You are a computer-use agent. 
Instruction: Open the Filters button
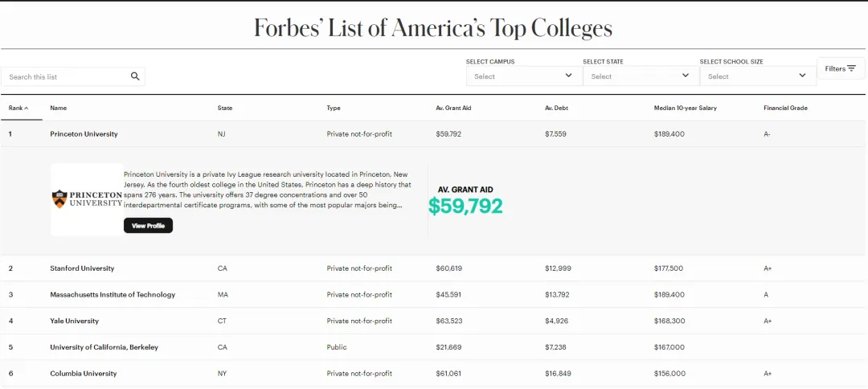[x=841, y=69]
